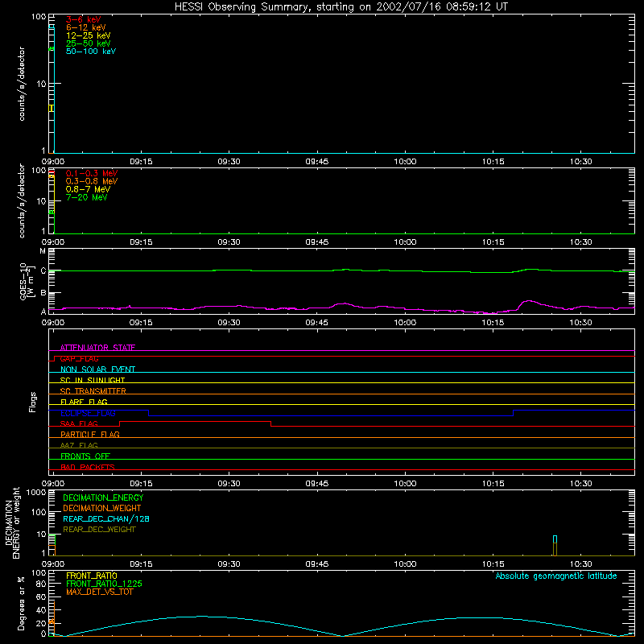Select the 3-6 keV legend label

coord(84,19)
